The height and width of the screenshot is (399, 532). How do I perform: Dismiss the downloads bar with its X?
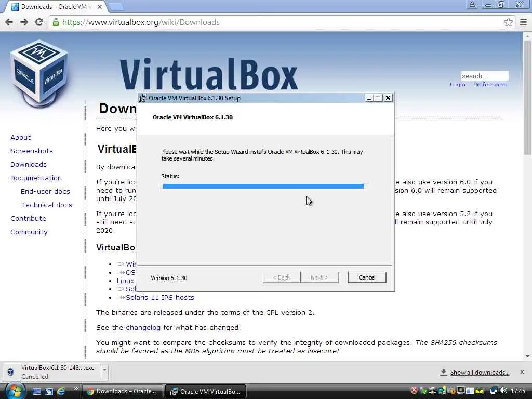[522, 372]
